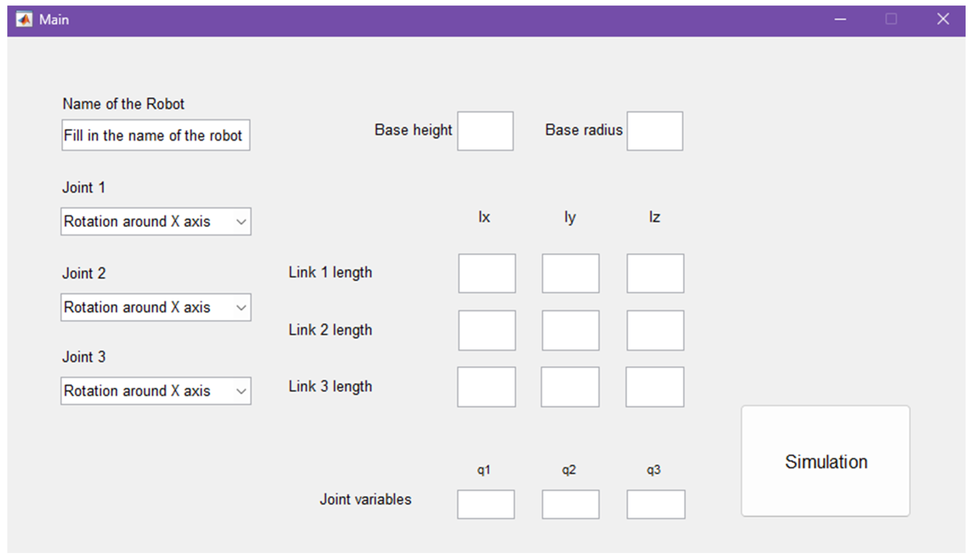Image resolution: width=972 pixels, height=560 pixels.
Task: Click the MATLAB icon in title bar
Action: 24,19
